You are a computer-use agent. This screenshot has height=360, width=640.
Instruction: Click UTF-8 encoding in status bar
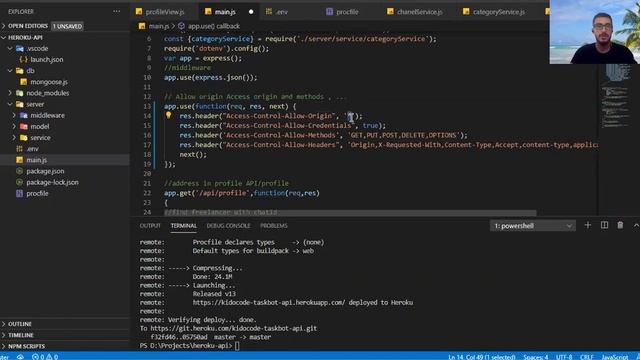(x=564, y=357)
